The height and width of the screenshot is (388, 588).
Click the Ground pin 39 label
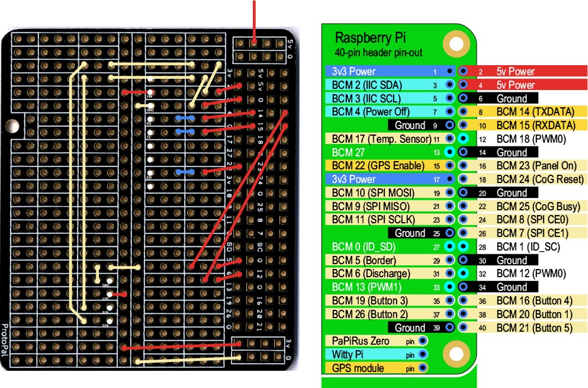click(x=410, y=328)
